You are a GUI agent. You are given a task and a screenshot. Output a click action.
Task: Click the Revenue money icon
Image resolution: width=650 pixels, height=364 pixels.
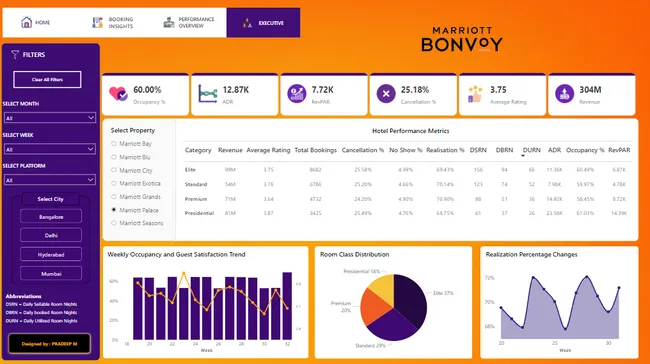tap(565, 94)
